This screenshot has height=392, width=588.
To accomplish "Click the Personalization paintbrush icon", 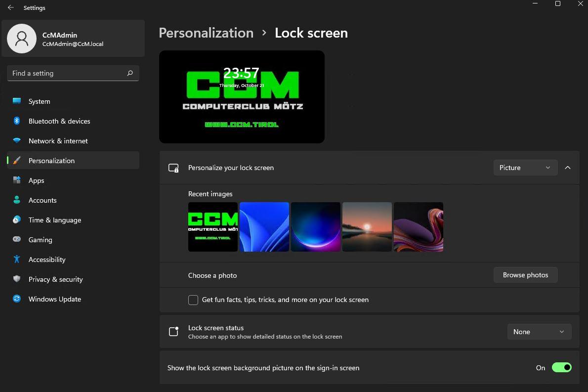I will tap(16, 161).
